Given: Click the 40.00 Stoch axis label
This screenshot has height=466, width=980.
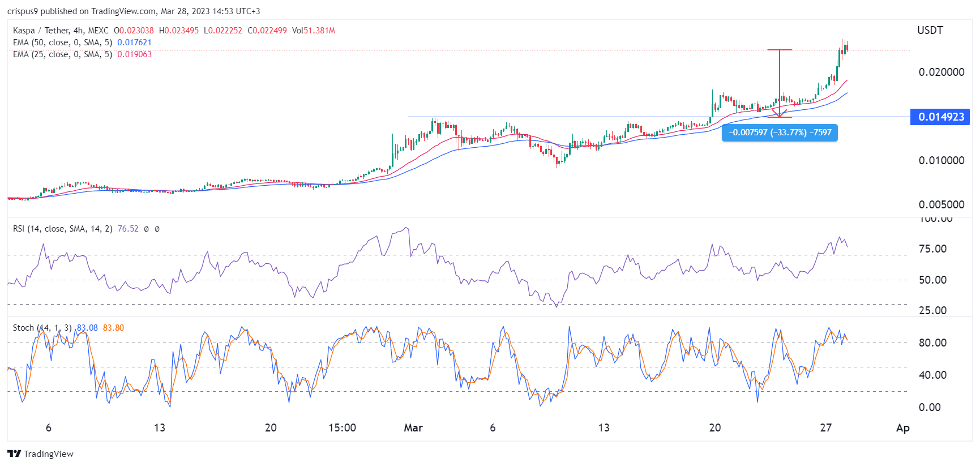Looking at the screenshot, I should pos(932,375).
